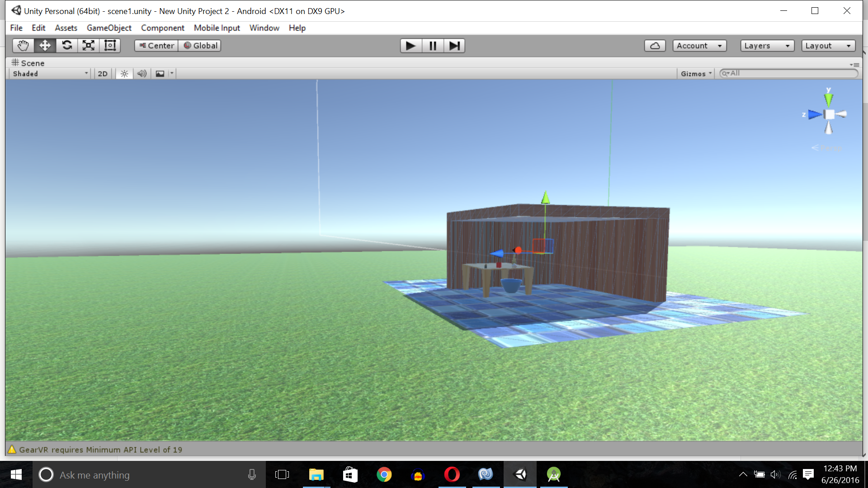The width and height of the screenshot is (868, 488).
Task: Select the Rect Transform tool
Action: click(110, 46)
